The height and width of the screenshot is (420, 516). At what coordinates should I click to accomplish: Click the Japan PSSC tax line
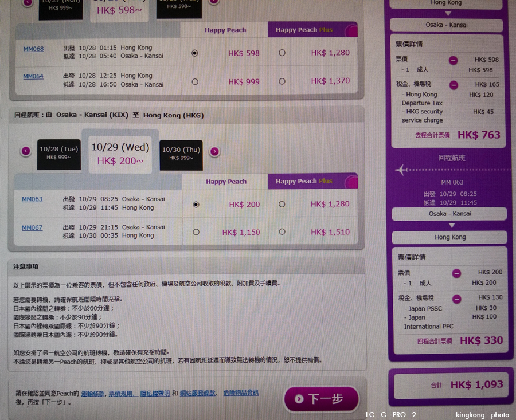[450, 308]
